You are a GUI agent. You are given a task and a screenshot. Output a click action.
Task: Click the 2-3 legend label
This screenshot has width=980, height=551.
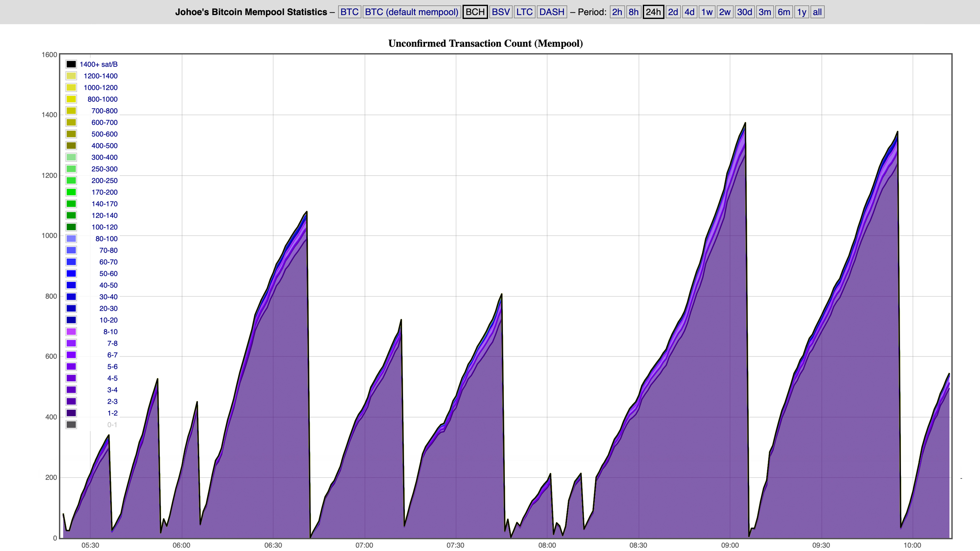(112, 402)
